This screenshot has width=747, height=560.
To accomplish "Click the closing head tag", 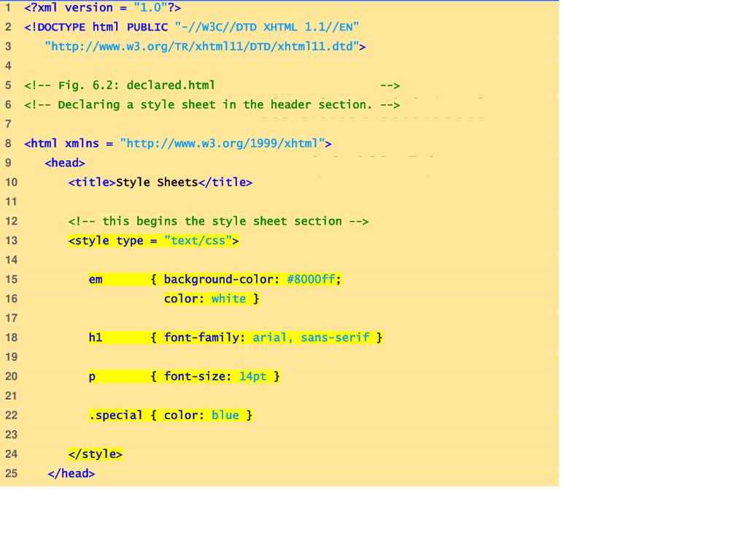I will click(71, 474).
